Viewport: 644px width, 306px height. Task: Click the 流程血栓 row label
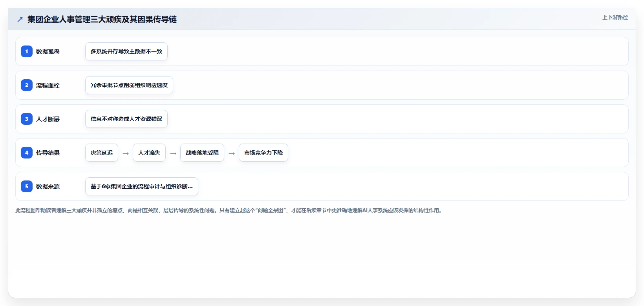(x=48, y=85)
